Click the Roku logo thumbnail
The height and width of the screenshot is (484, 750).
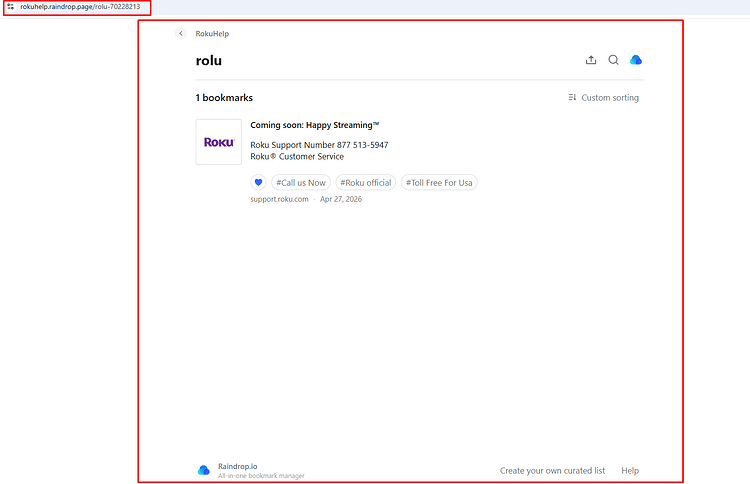tap(219, 142)
